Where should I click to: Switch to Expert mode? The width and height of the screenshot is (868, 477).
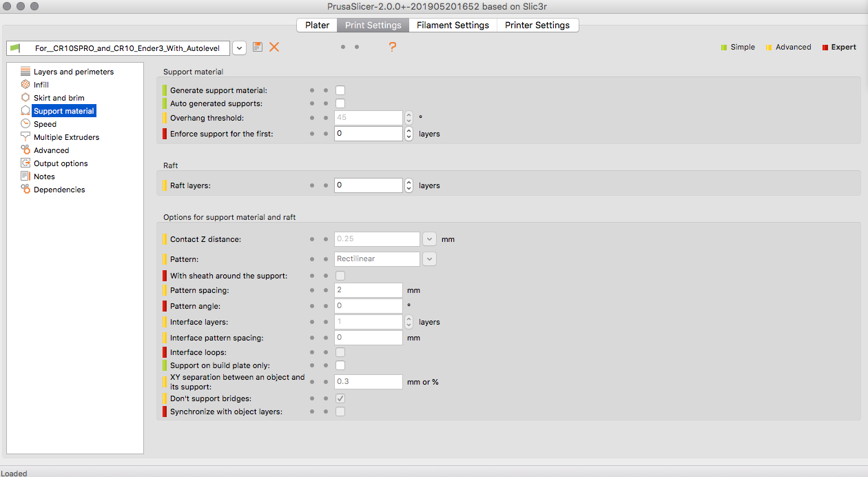point(843,47)
